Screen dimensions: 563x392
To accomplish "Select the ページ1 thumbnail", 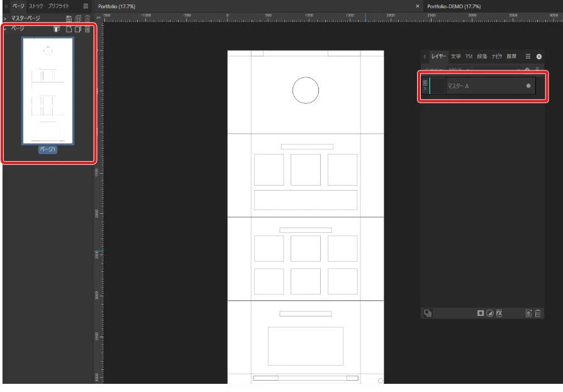I will [x=48, y=91].
